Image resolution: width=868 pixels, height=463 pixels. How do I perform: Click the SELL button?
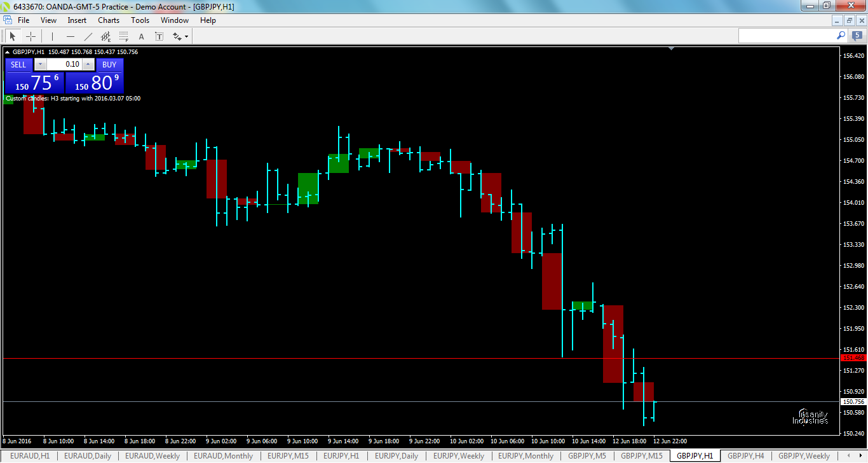18,64
